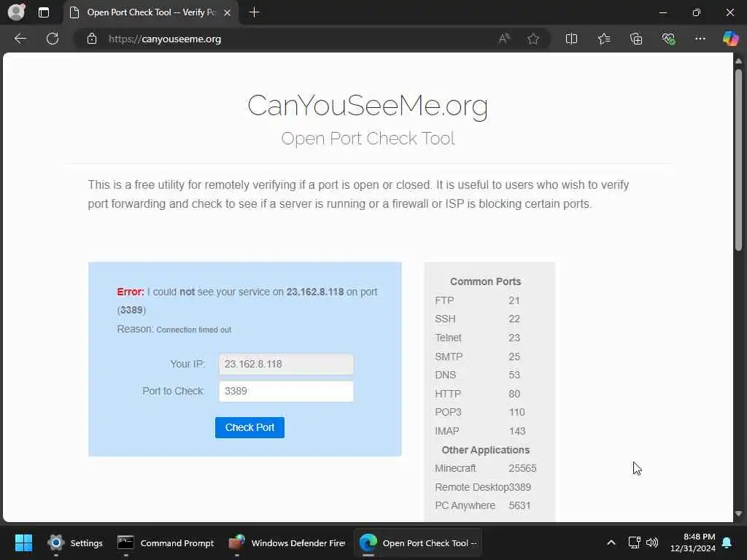Select IMAP port 143 entry

click(x=480, y=432)
